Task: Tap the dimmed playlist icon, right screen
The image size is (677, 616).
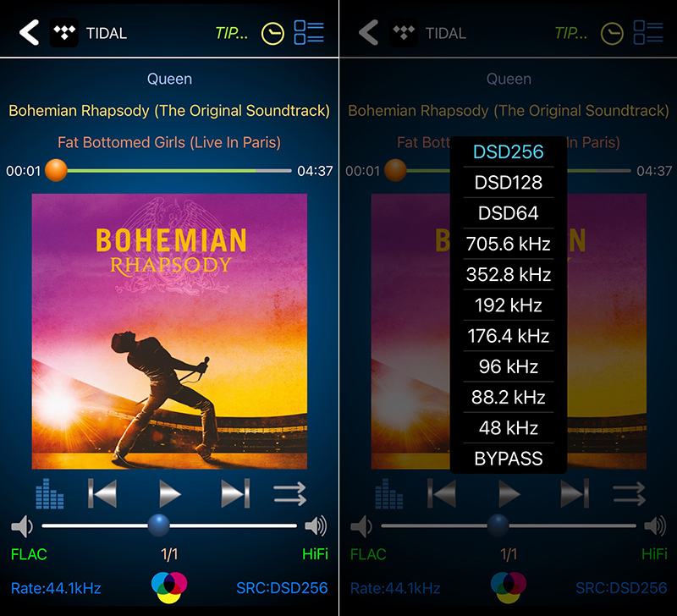Action: point(648,32)
